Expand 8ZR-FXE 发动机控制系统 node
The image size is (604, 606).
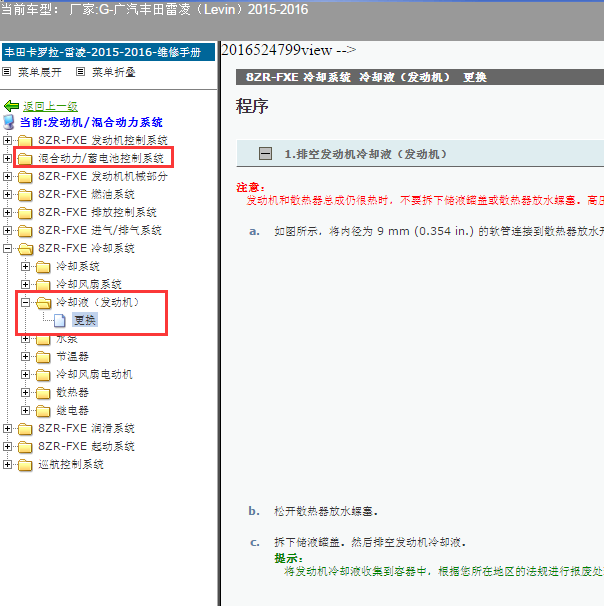[7, 140]
